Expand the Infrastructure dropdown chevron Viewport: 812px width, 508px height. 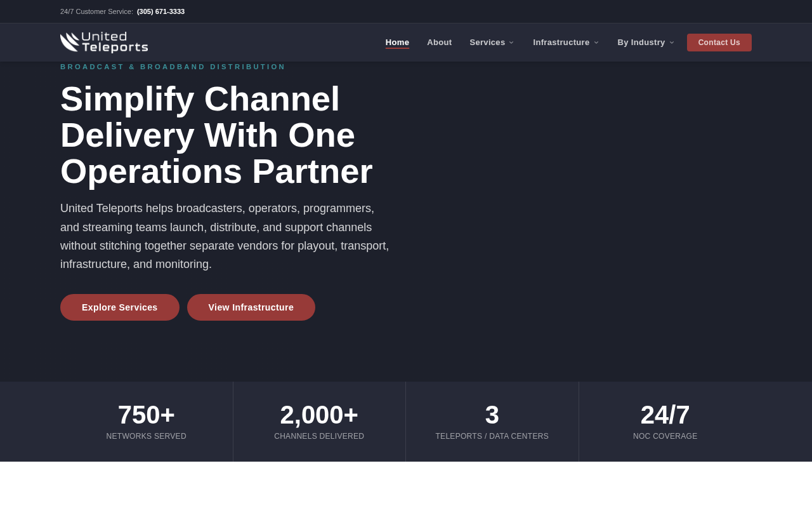click(596, 43)
